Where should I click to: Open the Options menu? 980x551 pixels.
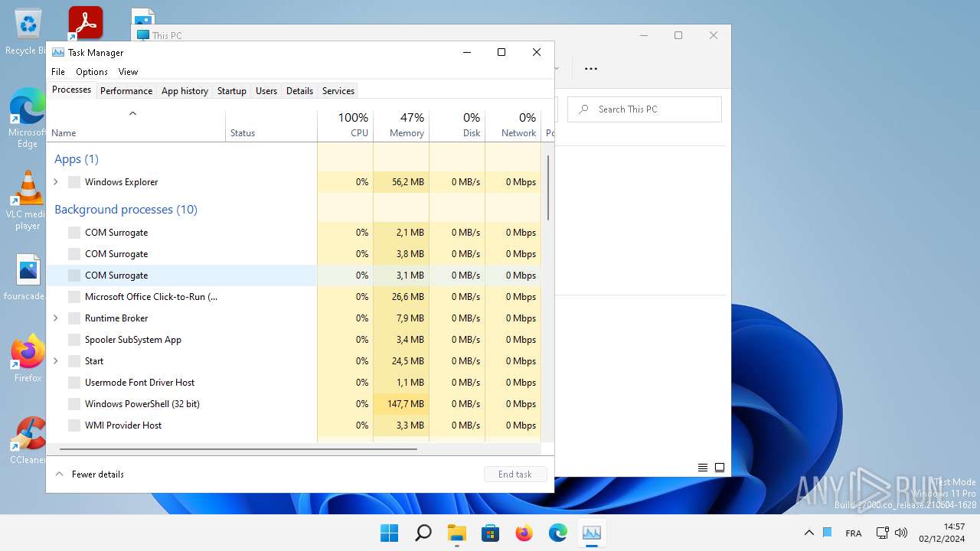[x=92, y=72]
